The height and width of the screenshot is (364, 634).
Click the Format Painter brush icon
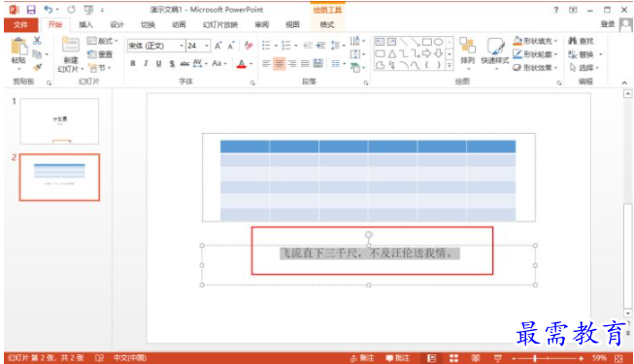(x=37, y=67)
